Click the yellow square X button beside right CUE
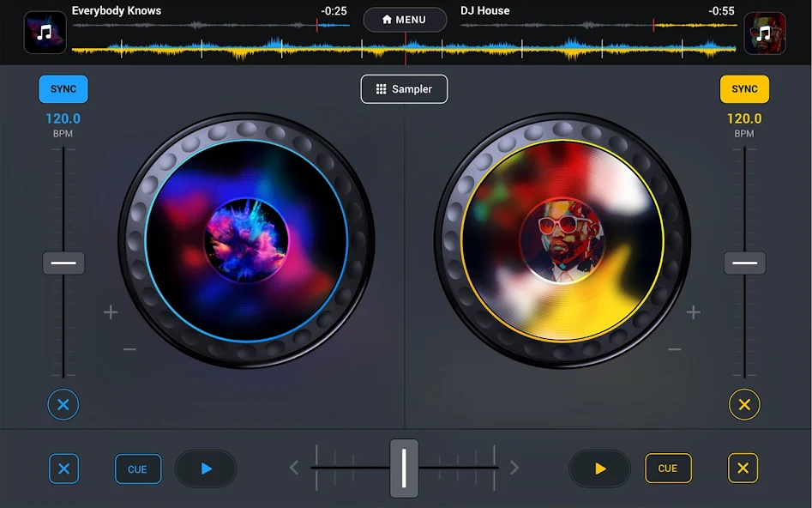The height and width of the screenshot is (508, 812). coord(743,468)
